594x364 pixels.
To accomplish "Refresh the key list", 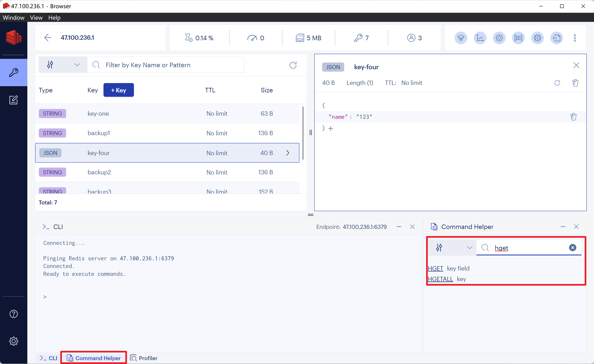I will coord(293,65).
